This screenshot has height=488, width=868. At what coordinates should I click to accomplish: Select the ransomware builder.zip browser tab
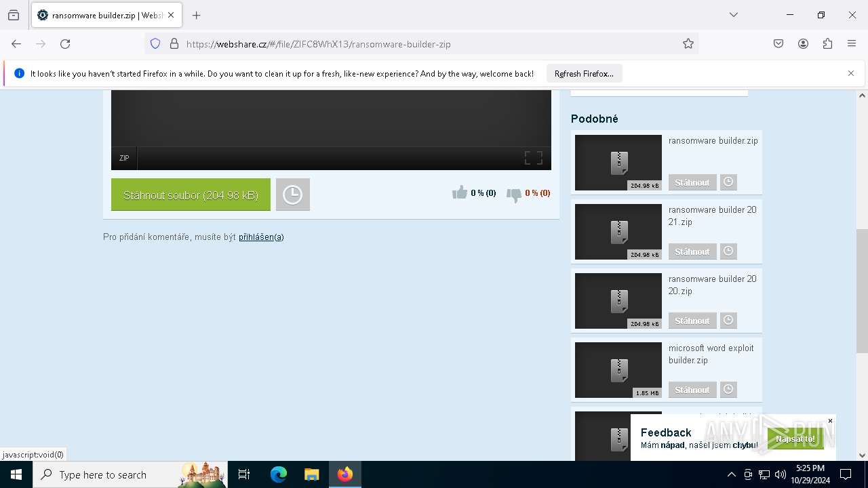point(106,15)
